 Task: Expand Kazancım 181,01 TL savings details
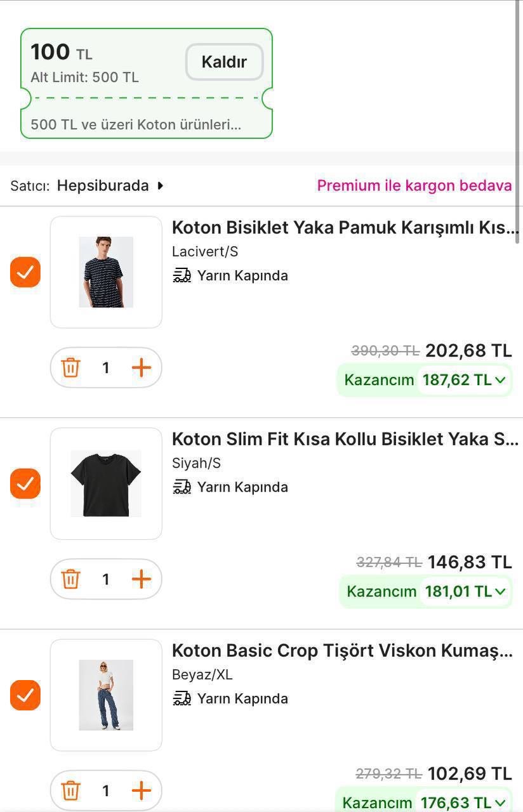coord(500,591)
